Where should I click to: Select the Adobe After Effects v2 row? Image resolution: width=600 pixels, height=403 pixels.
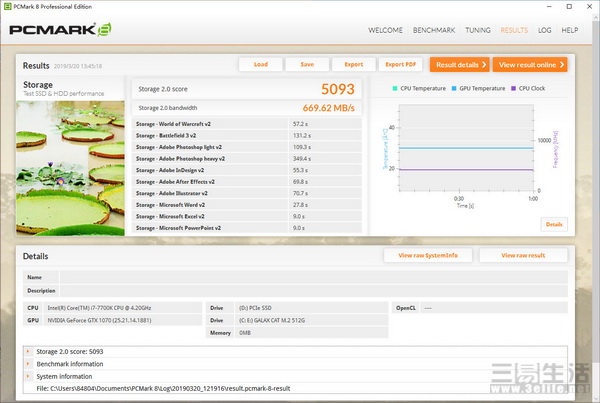click(x=247, y=182)
